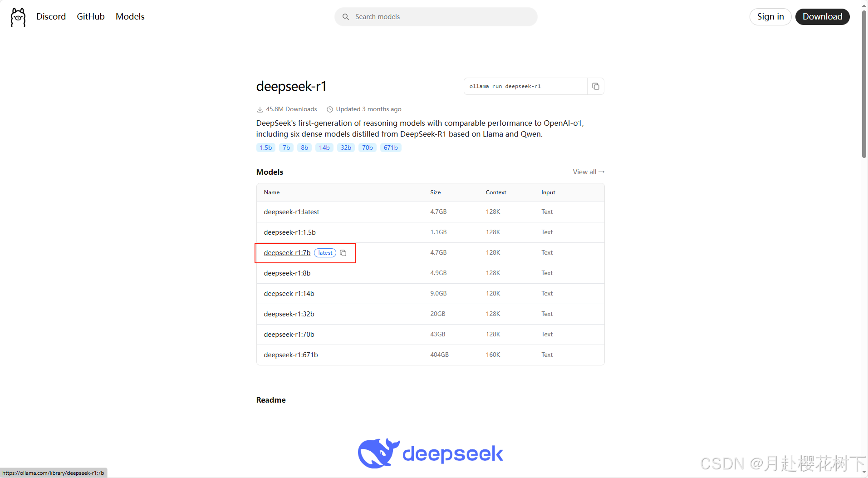Open deepseek-r1:671b model
Image resolution: width=868 pixels, height=478 pixels.
tap(291, 355)
